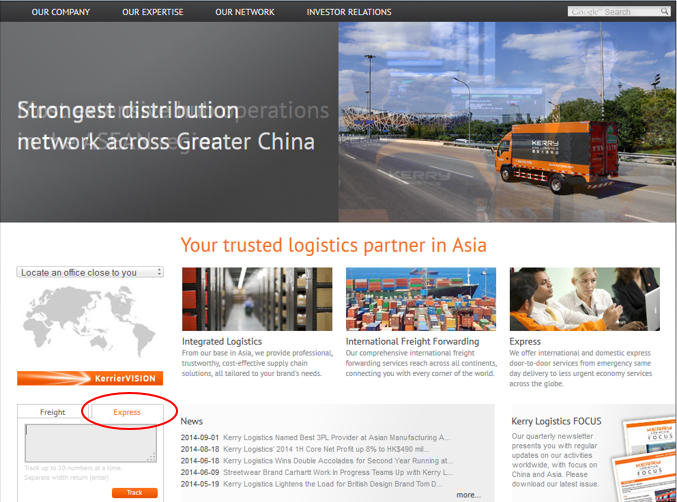Click the orange Track button
Image resolution: width=677 pixels, height=502 pixels.
pos(134,493)
